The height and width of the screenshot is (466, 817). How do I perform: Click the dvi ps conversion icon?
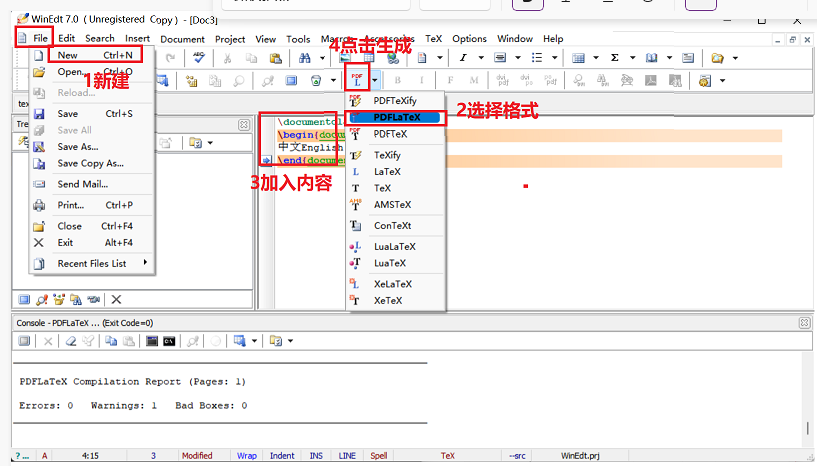click(x=526, y=80)
